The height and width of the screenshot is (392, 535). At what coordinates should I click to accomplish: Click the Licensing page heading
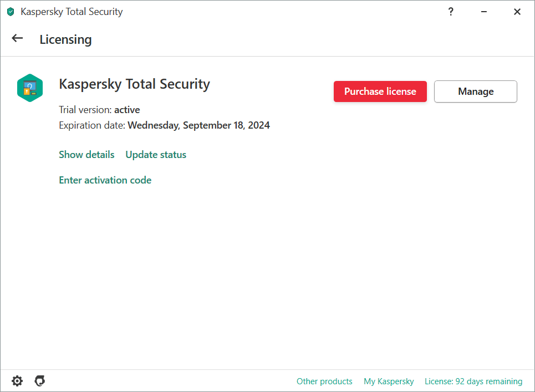tap(65, 39)
